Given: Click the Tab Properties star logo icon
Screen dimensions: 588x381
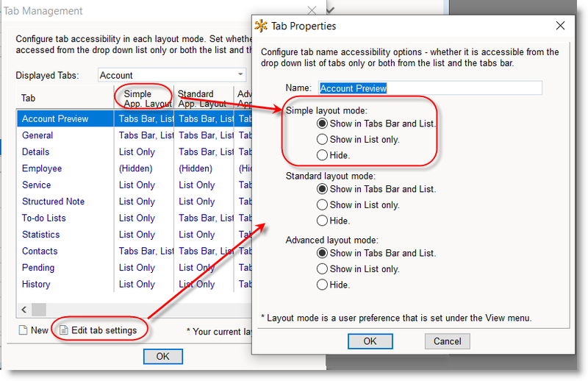Looking at the screenshot, I should (261, 26).
